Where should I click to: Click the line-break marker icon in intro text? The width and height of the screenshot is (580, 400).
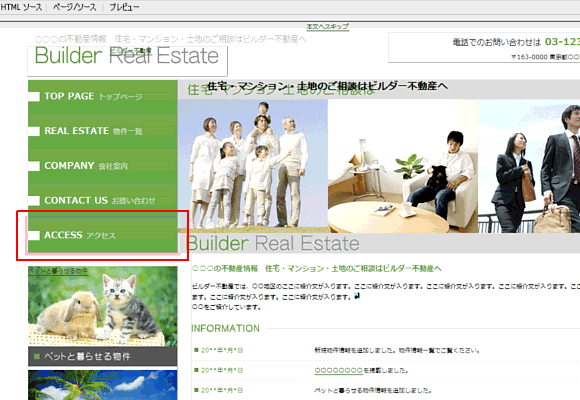[x=357, y=296]
